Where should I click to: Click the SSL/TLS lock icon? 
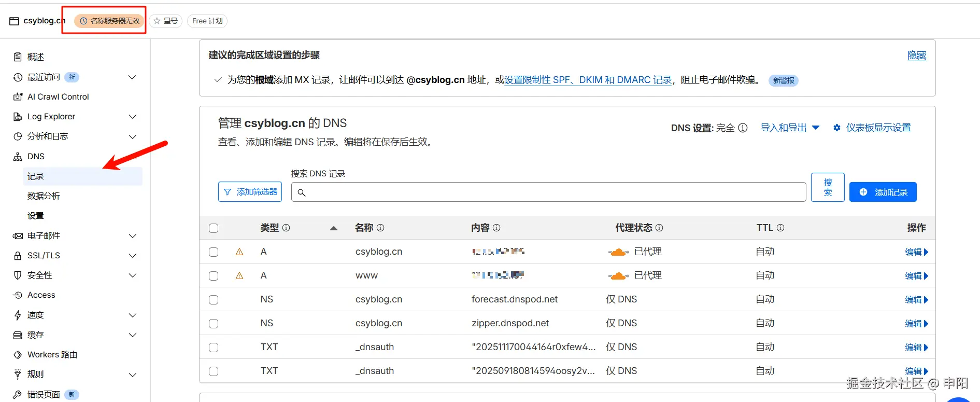[18, 256]
